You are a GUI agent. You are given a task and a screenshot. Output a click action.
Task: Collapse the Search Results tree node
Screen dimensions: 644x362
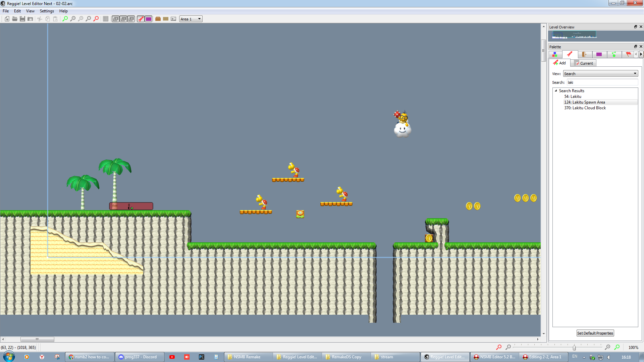point(556,91)
